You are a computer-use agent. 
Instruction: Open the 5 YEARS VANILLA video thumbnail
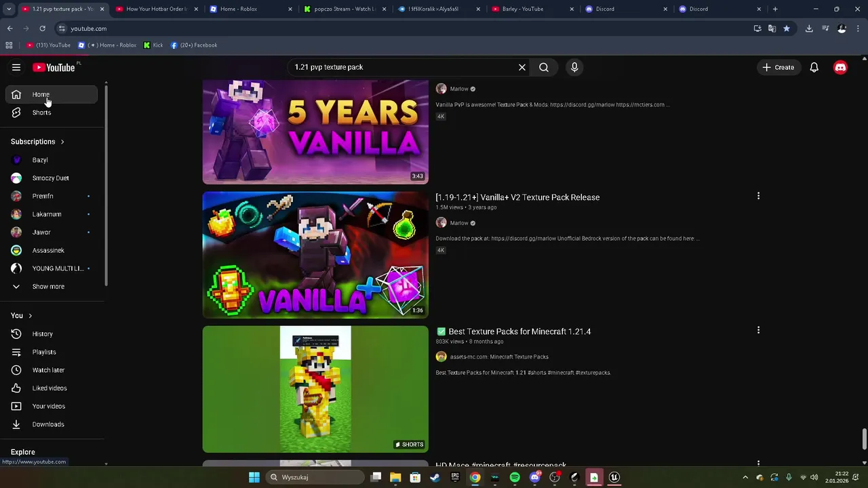point(315,132)
